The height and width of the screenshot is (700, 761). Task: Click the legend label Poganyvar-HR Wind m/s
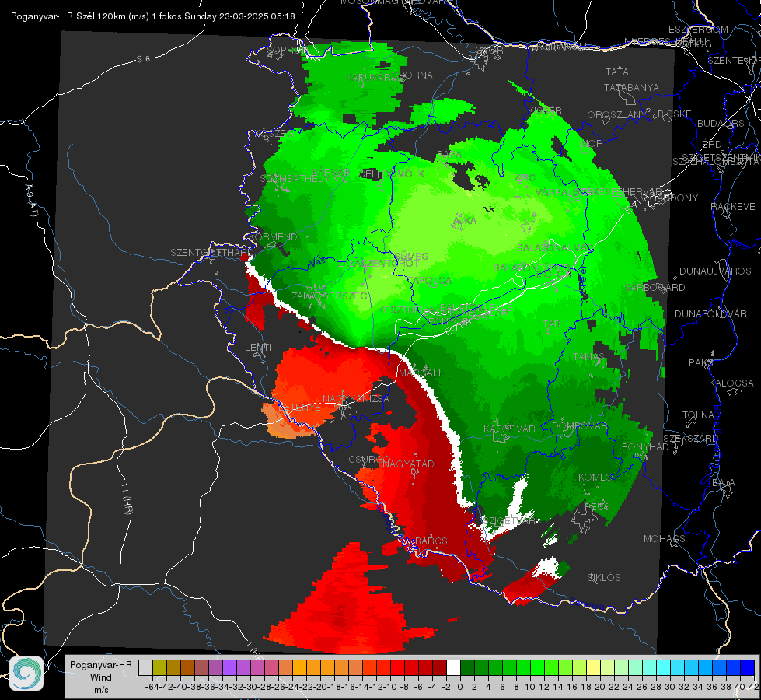point(101,677)
